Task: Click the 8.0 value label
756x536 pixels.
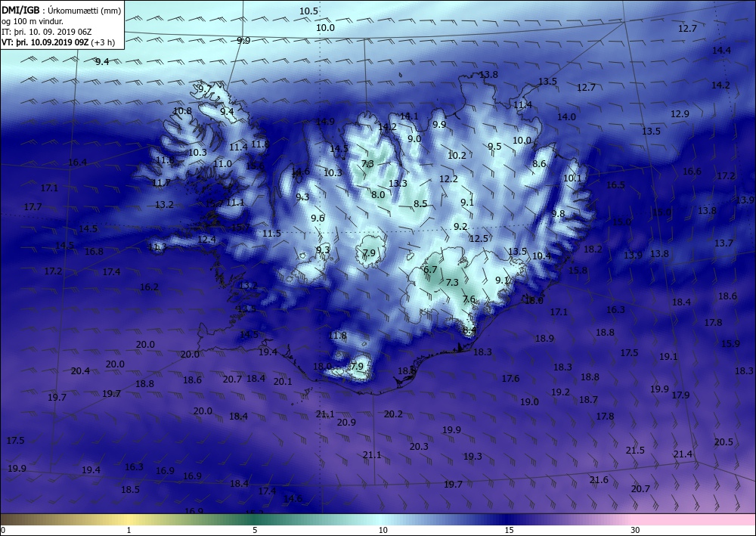Action: 378,195
